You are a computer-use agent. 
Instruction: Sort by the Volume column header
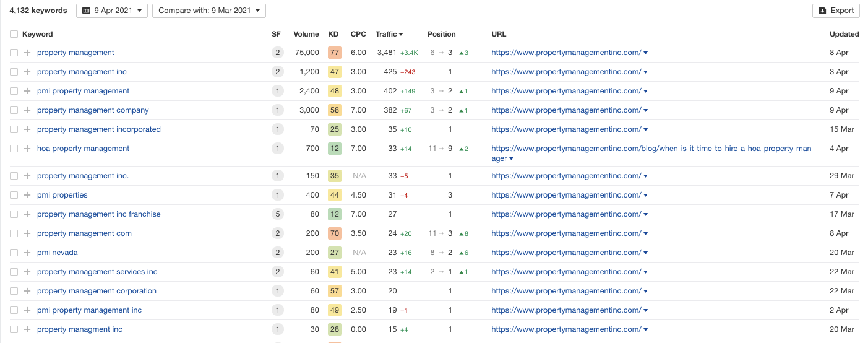click(306, 34)
